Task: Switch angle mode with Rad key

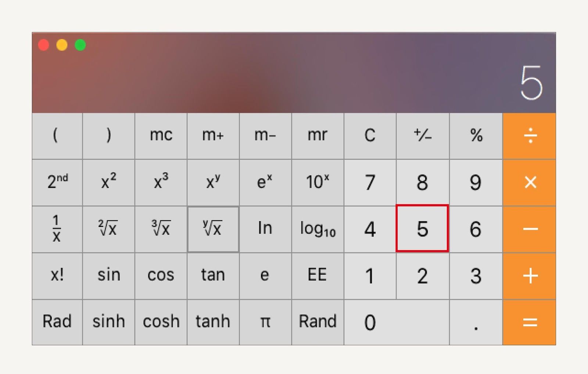Action: tap(57, 322)
